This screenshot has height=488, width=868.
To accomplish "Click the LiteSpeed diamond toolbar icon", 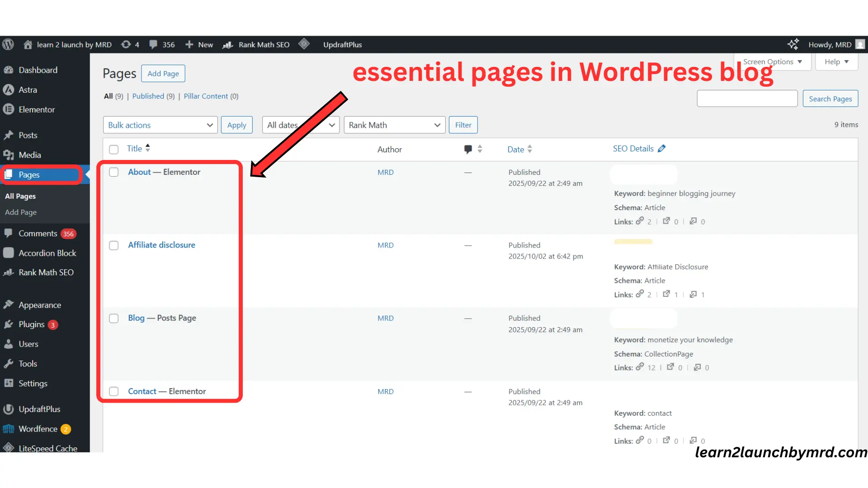I will (304, 44).
